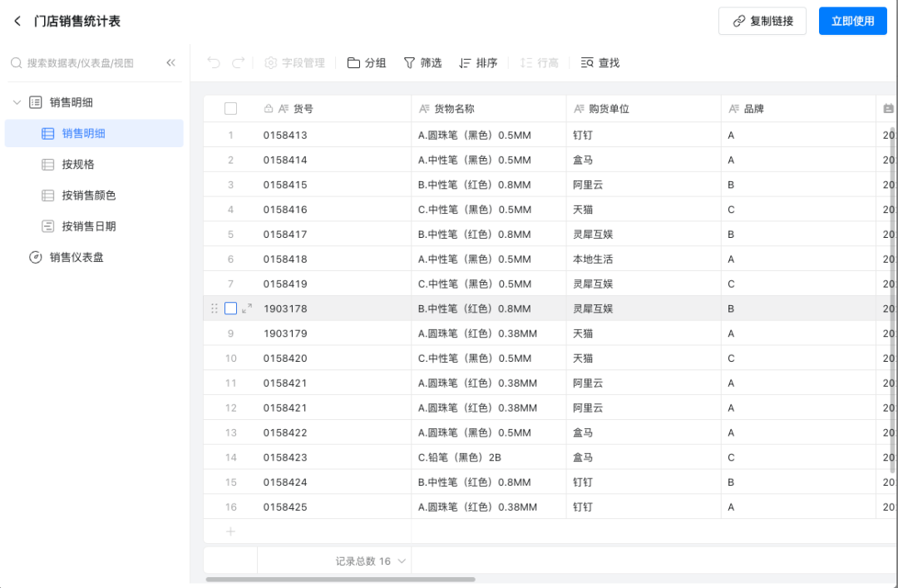Image resolution: width=898 pixels, height=588 pixels.
Task: Click the blue 立即使用 button
Action: click(x=852, y=22)
